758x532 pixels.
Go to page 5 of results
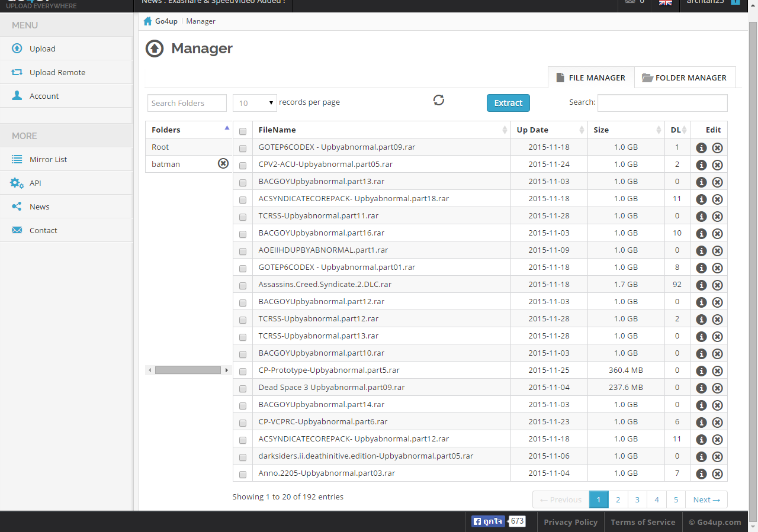coord(676,499)
